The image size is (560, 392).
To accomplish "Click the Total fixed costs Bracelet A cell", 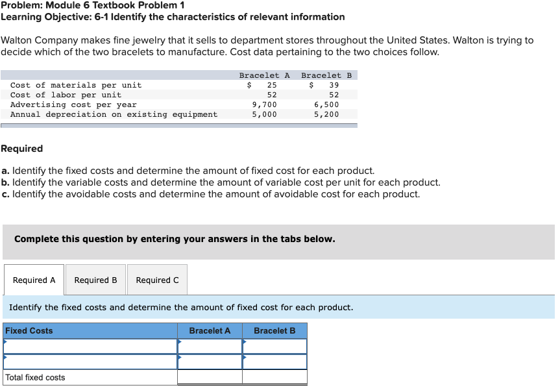I will coord(210,376).
